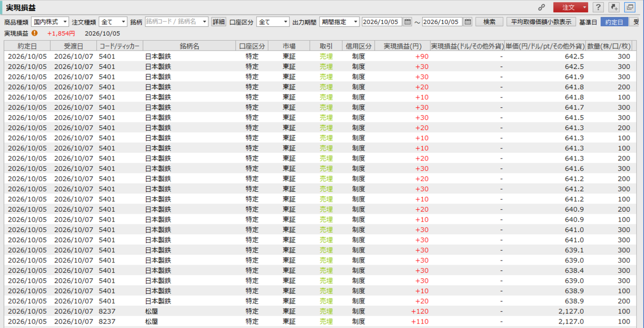Select the +110 profit cell for 松屋
Screen dimensions: 644x328
point(420,321)
